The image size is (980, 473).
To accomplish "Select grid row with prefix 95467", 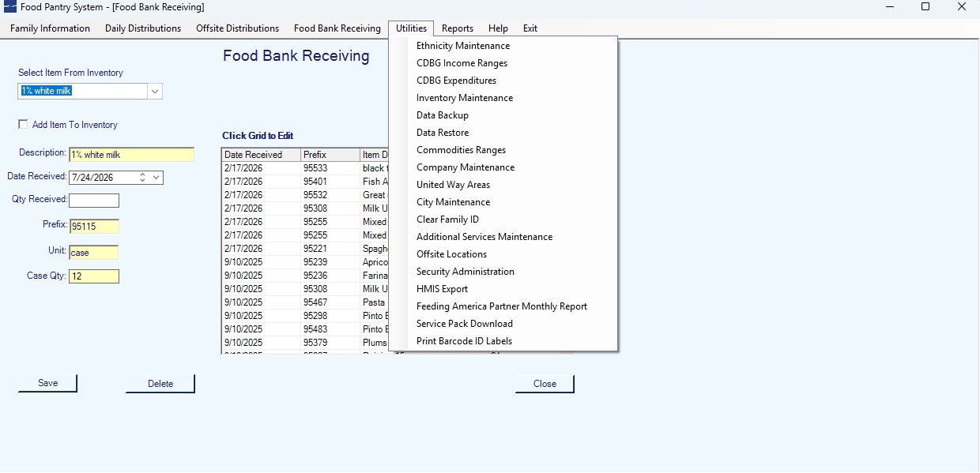I will click(x=305, y=302).
